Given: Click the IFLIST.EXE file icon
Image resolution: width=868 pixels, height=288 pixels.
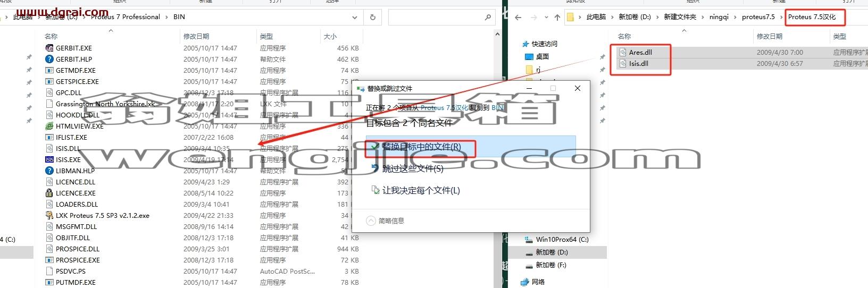Looking at the screenshot, I should tap(49, 137).
